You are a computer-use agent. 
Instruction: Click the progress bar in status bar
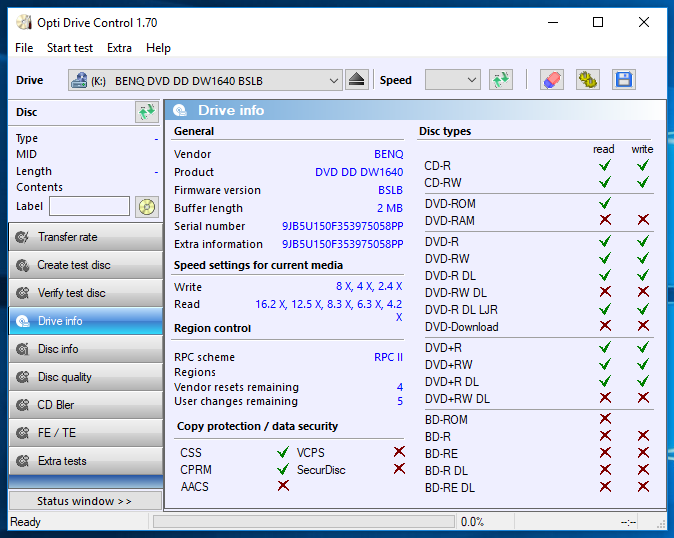click(x=303, y=522)
